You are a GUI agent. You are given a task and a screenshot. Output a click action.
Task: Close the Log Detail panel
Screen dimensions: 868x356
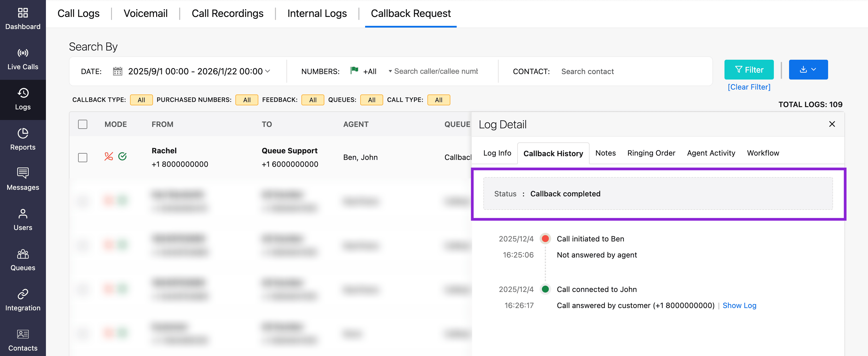click(832, 124)
